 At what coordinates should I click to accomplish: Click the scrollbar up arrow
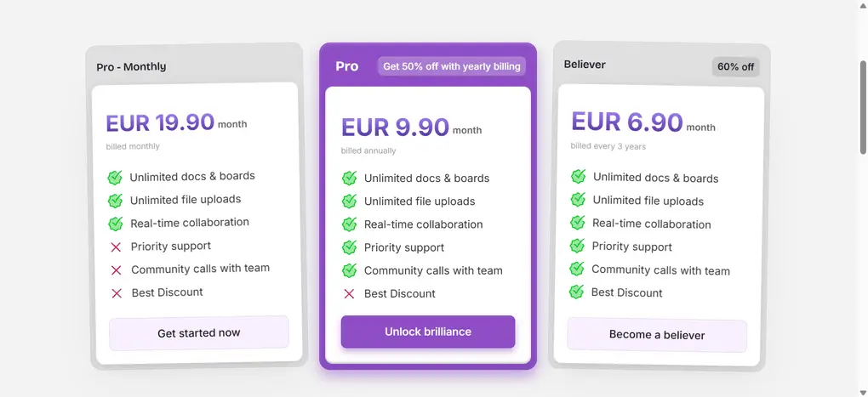(861, 5)
